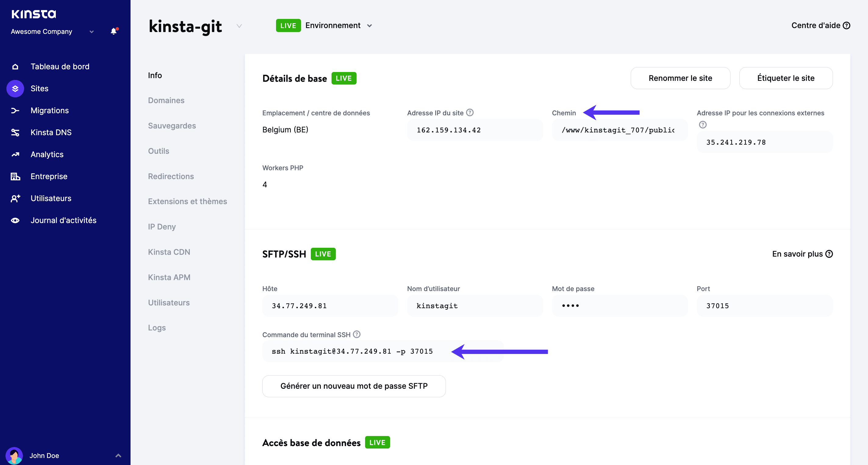
Task: Click the help icon beside Commande du terminal SSH
Action: [x=357, y=334]
